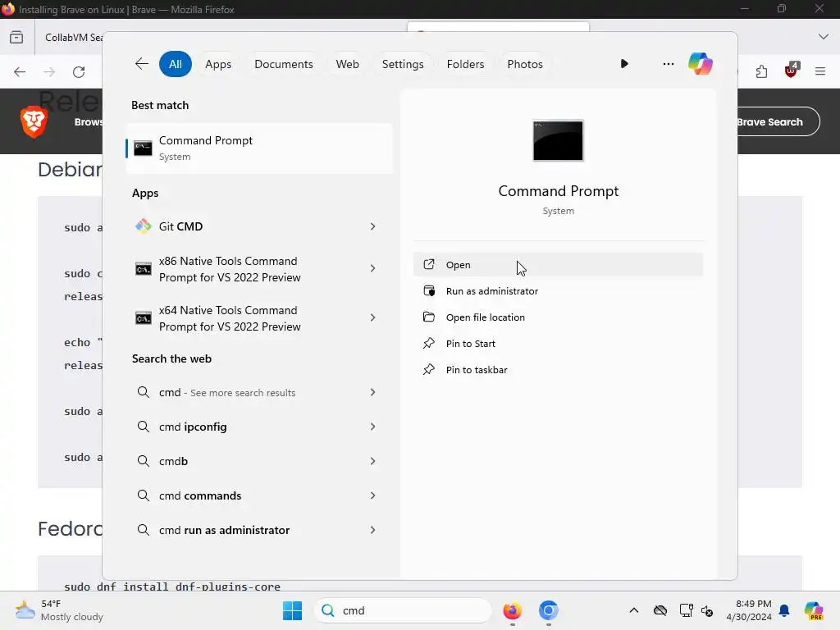Show hidden system tray icons
Viewport: 840px width, 630px height.
634,610
